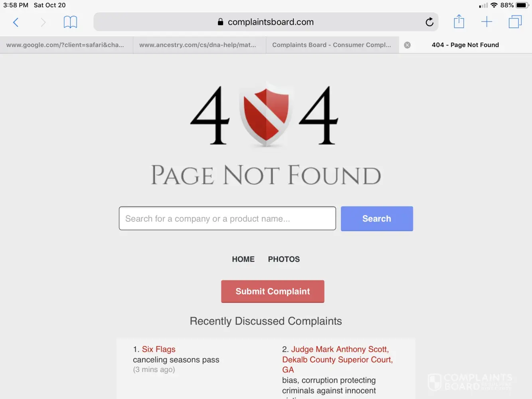Tap the forward navigation arrow
Image resolution: width=532 pixels, height=399 pixels.
pyautogui.click(x=43, y=22)
